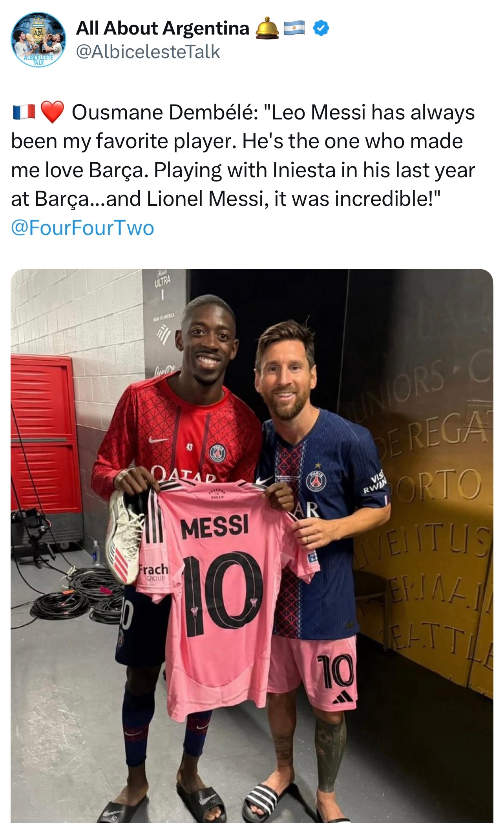Click the Nike swoosh on red top

point(159,440)
